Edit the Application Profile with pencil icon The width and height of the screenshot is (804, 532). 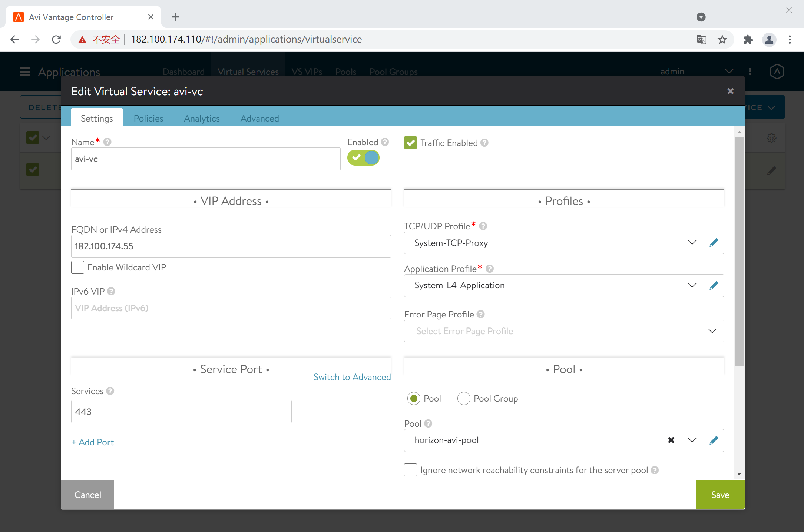tap(714, 285)
